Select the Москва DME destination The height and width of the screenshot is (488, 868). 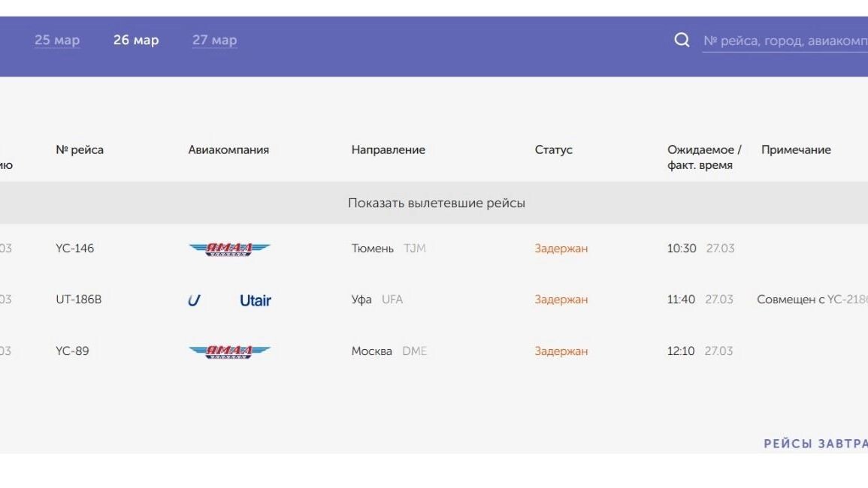(389, 351)
